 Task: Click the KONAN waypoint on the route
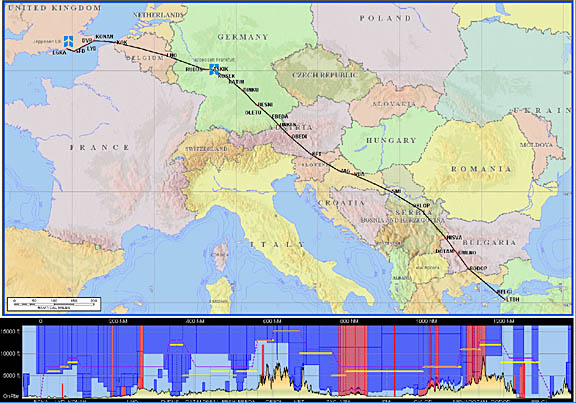pos(104,37)
